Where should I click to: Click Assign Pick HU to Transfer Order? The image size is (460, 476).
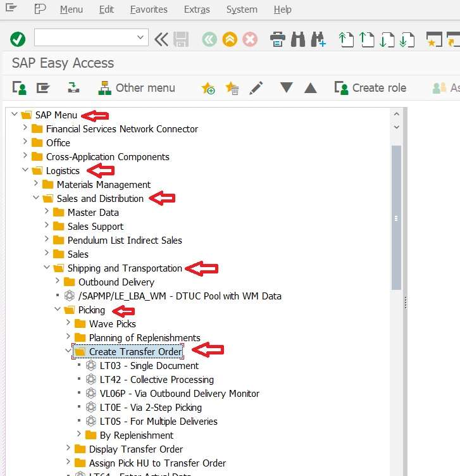157,463
